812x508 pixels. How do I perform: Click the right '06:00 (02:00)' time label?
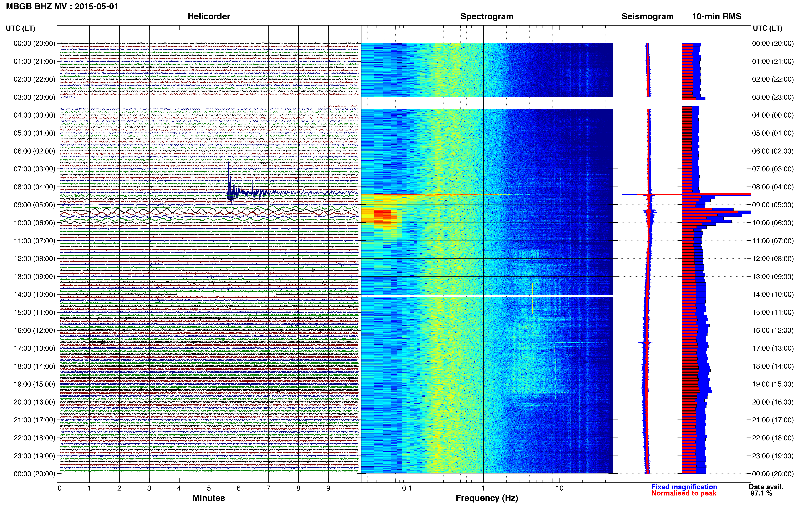(x=773, y=151)
